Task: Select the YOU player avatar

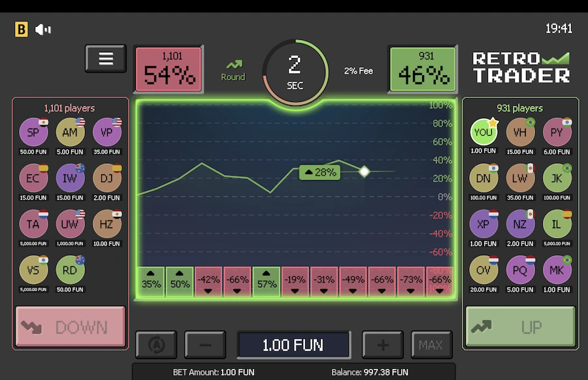Action: [483, 133]
